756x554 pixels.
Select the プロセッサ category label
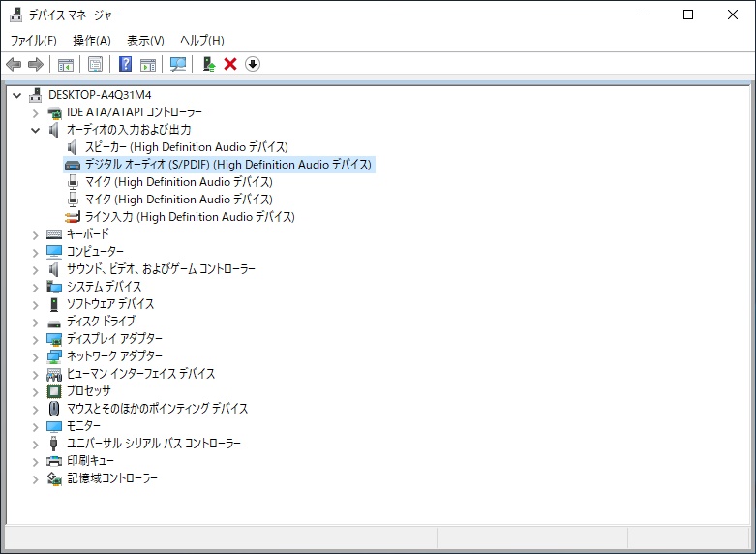(89, 391)
